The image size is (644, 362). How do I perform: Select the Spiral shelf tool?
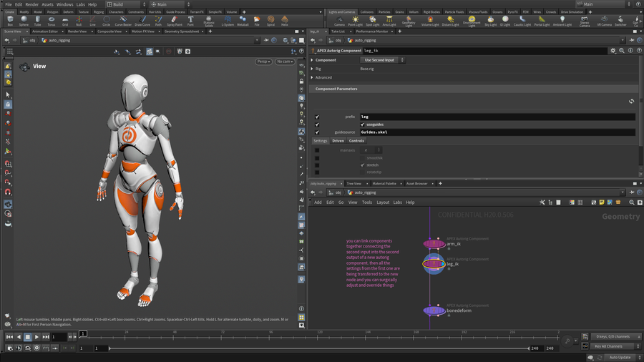click(270, 21)
